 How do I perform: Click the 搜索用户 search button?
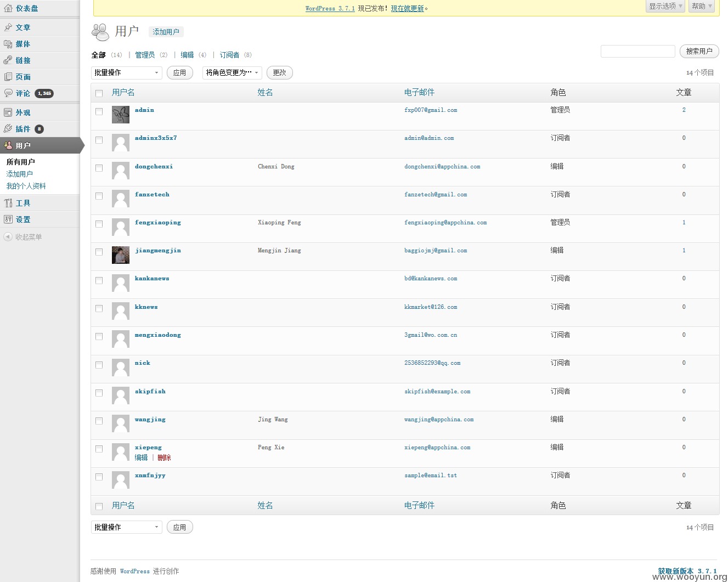[699, 51]
